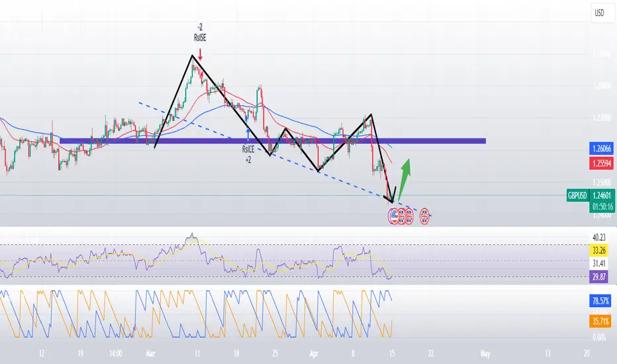Viewport: 617px width, 364px height.
Task: Click the 22 date label on time axis
Action: (431, 354)
